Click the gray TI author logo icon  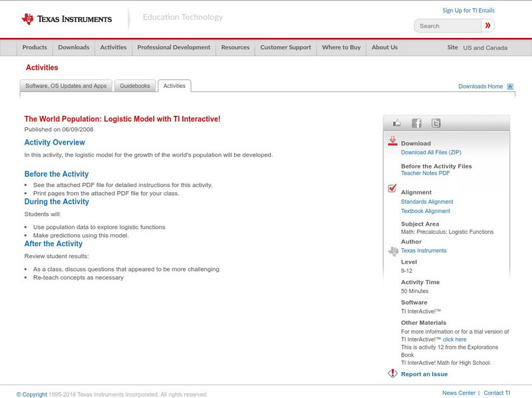pos(393,252)
